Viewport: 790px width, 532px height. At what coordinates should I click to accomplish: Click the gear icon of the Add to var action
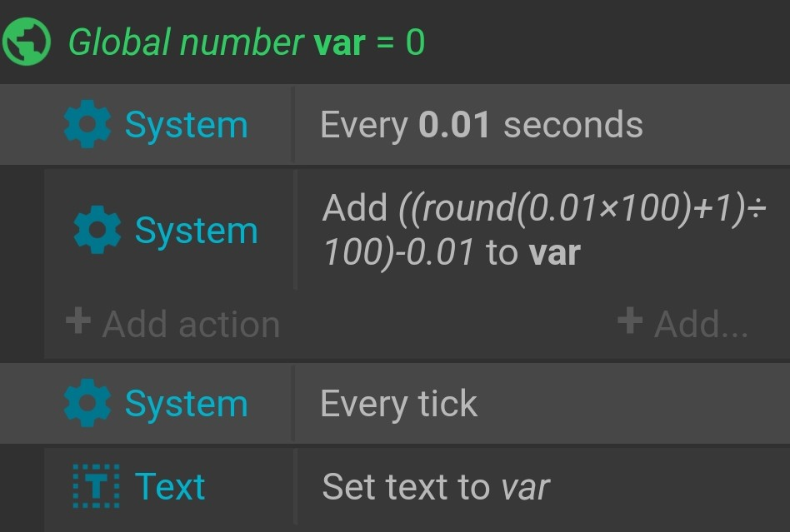[97, 230]
